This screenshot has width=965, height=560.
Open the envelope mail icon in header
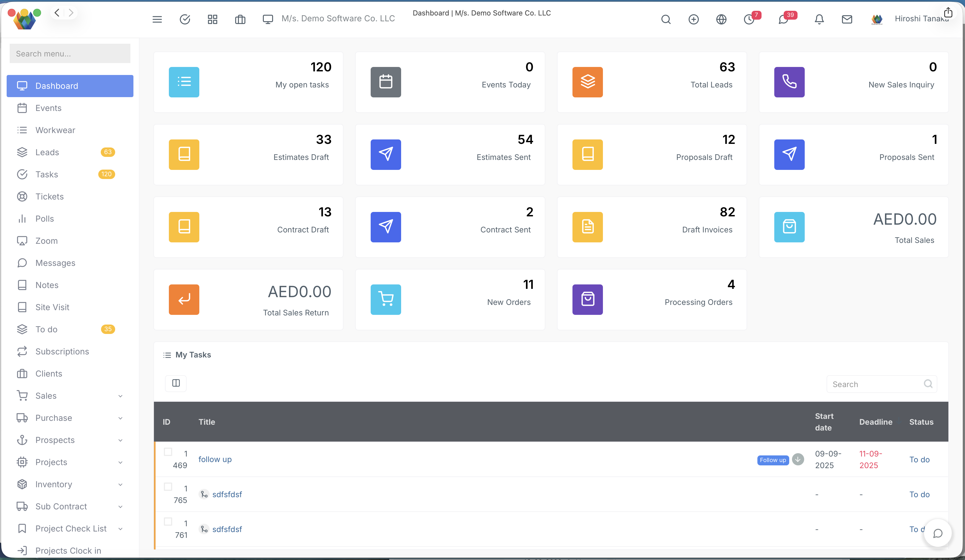click(847, 19)
